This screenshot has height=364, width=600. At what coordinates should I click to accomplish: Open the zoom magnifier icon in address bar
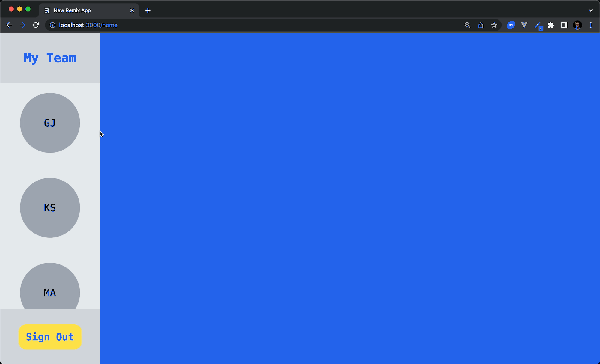467,25
